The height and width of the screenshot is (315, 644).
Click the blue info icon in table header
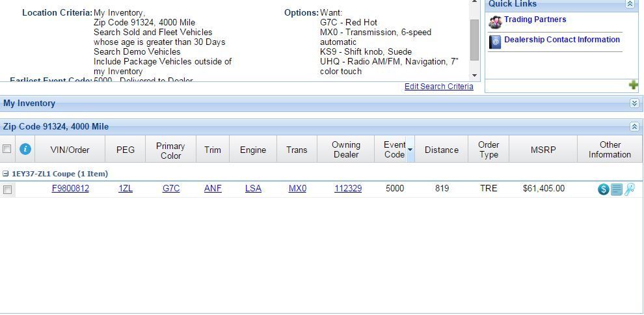click(x=25, y=149)
